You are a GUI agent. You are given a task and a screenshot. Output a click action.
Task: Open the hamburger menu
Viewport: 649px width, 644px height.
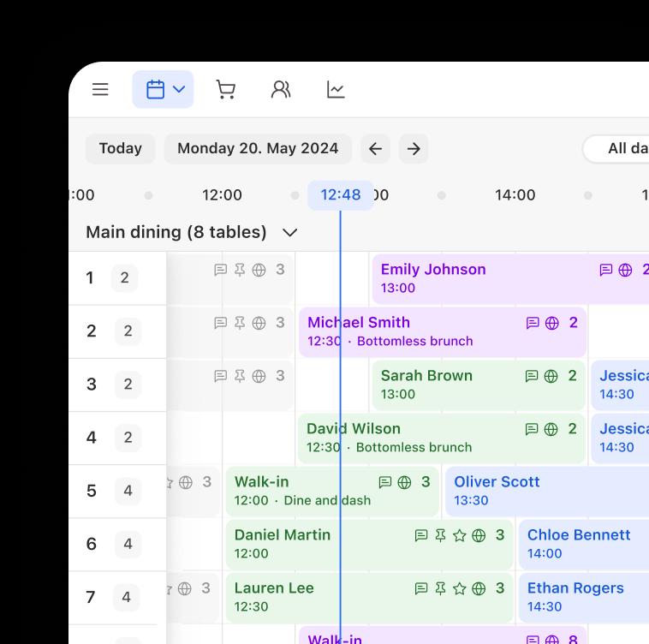100,89
